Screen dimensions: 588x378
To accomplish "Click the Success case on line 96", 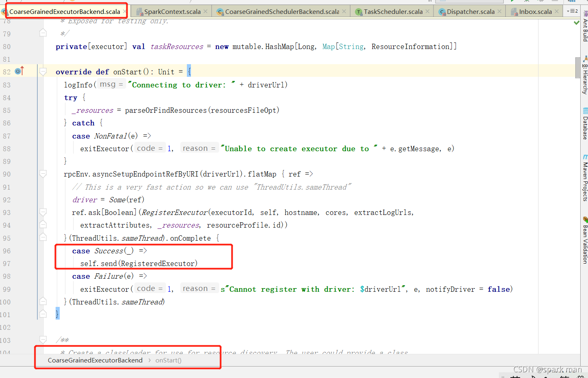I will [x=109, y=251].
